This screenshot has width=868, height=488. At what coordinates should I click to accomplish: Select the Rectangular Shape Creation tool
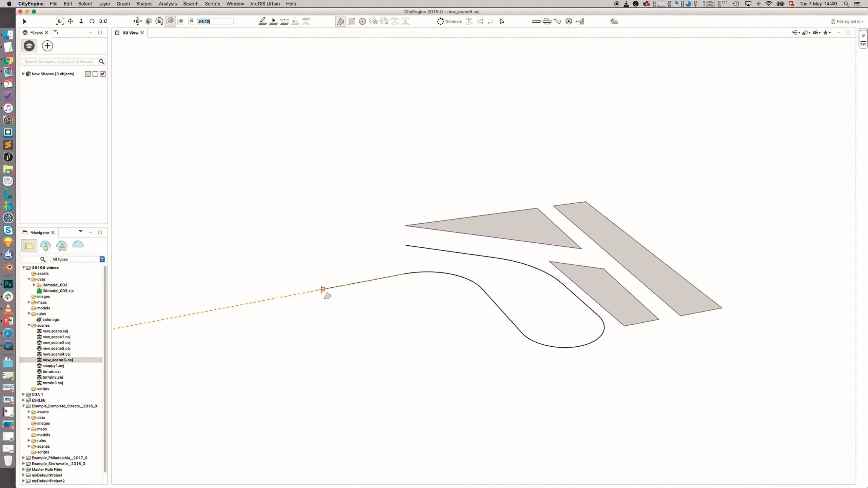click(352, 21)
